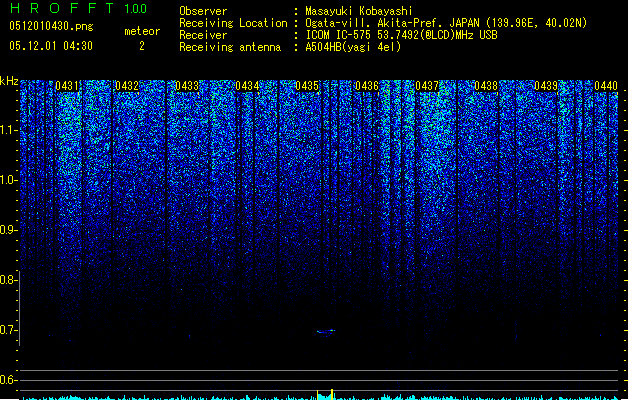Image resolution: width=629 pixels, height=400 pixels.
Task: Click the Receiver field label
Action: [x=203, y=35]
